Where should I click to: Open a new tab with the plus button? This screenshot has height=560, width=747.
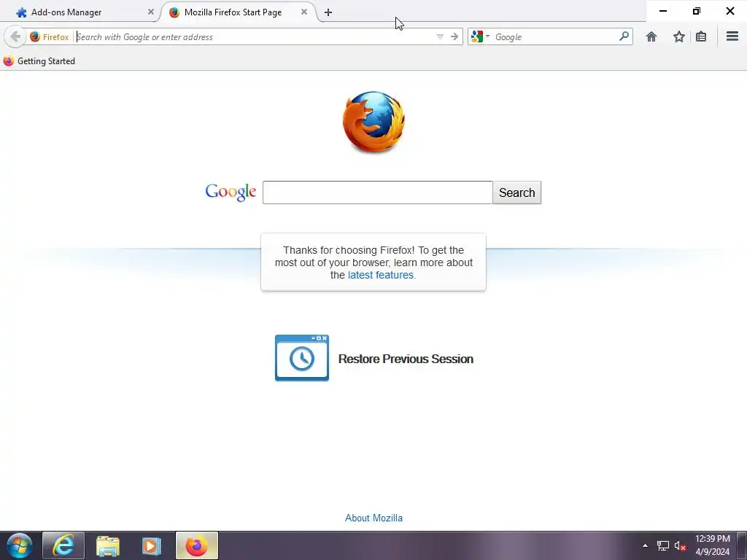(328, 12)
